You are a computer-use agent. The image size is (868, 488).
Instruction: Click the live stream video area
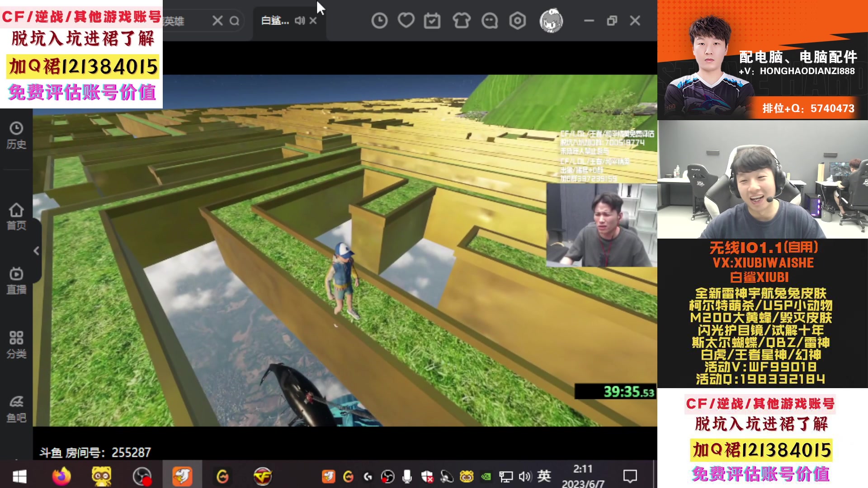point(345,251)
